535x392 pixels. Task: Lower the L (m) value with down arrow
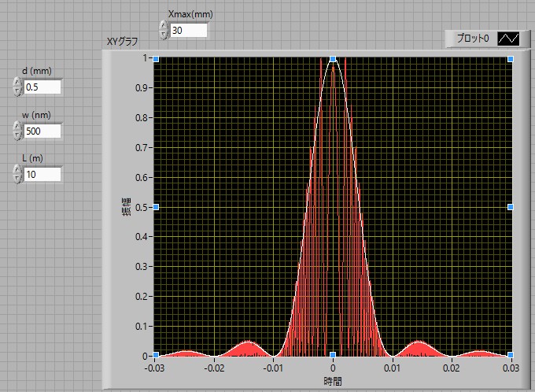[17, 179]
